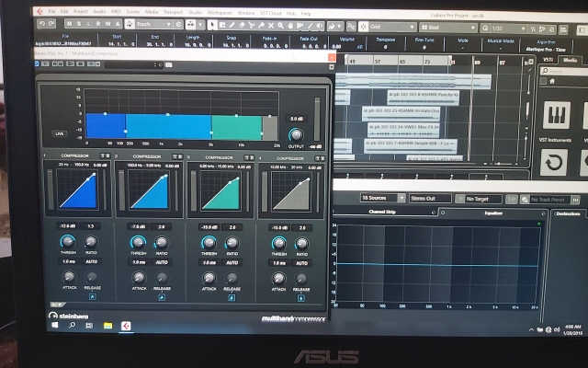This screenshot has height=368, width=588.
Task: Click the Loops circular arrow tile
Action: point(554,163)
